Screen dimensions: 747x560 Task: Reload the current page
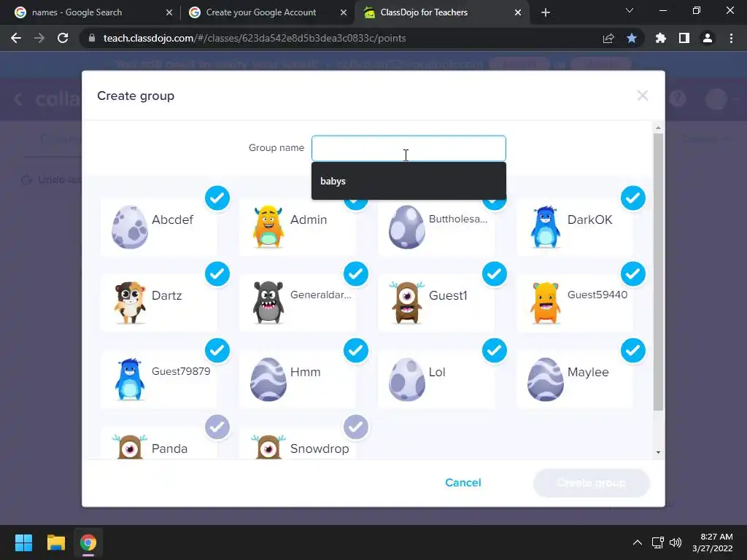[63, 38]
